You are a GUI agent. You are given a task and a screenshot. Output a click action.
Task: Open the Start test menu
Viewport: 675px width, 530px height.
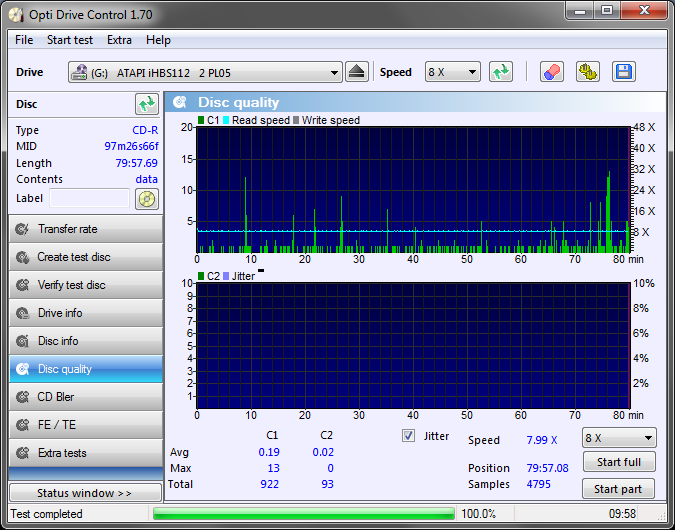(70, 40)
